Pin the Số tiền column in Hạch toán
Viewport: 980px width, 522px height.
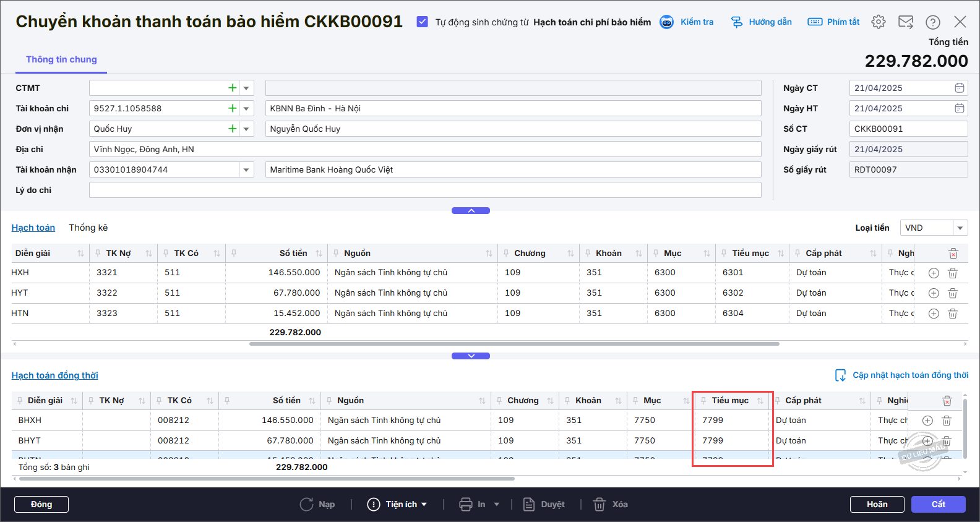(233, 253)
